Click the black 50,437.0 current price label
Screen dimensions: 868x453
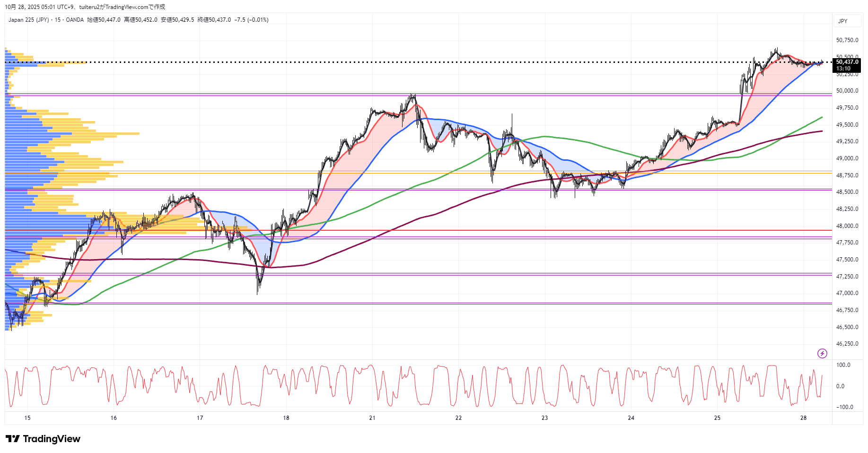847,62
